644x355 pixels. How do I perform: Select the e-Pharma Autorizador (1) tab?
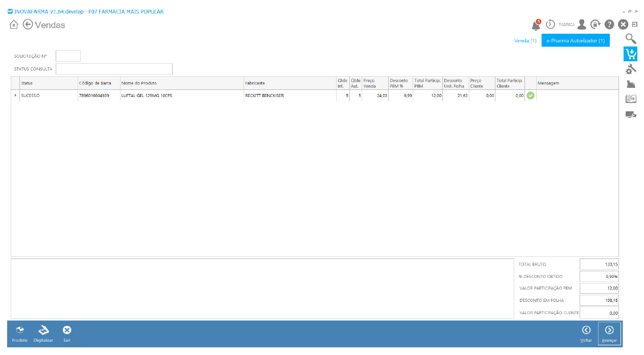[x=575, y=40]
